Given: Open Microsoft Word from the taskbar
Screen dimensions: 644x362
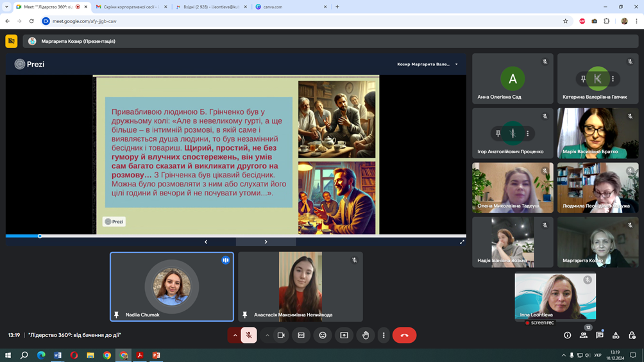Looking at the screenshot, I should (x=58, y=355).
